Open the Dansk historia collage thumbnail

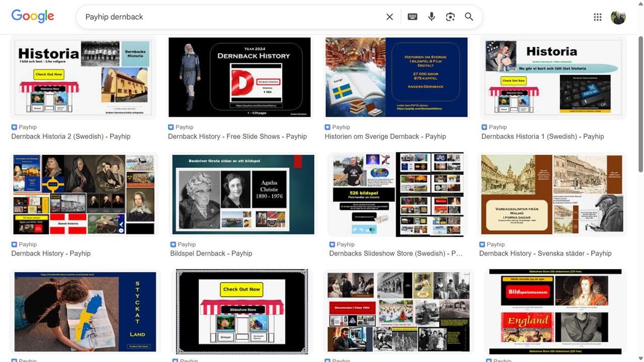pos(84,194)
